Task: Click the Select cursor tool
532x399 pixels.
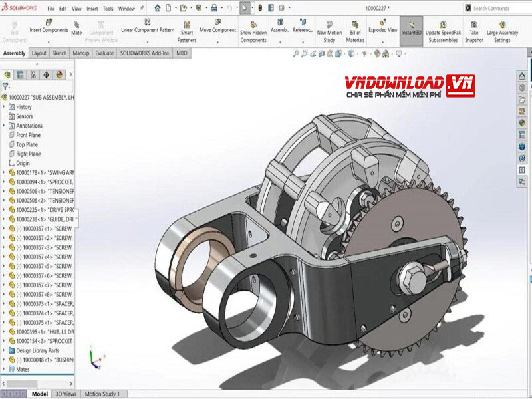Action: click(245, 8)
